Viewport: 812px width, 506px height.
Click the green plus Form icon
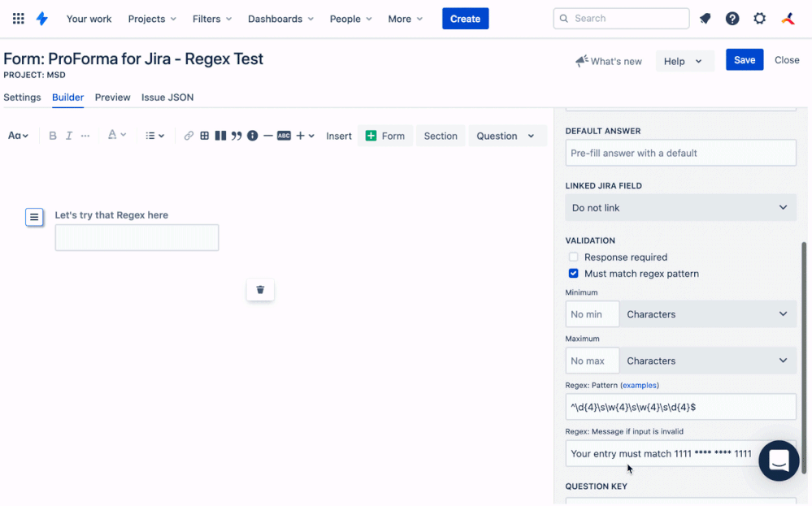[371, 136]
